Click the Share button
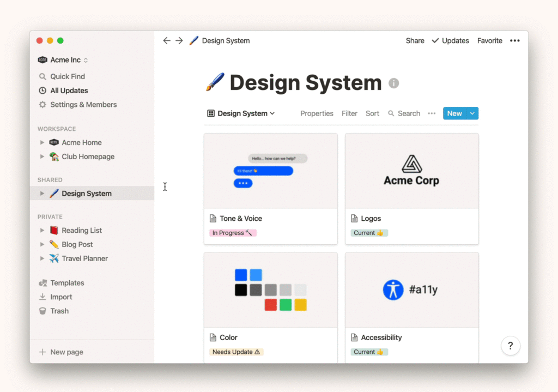Image resolution: width=558 pixels, height=392 pixels. [x=415, y=41]
